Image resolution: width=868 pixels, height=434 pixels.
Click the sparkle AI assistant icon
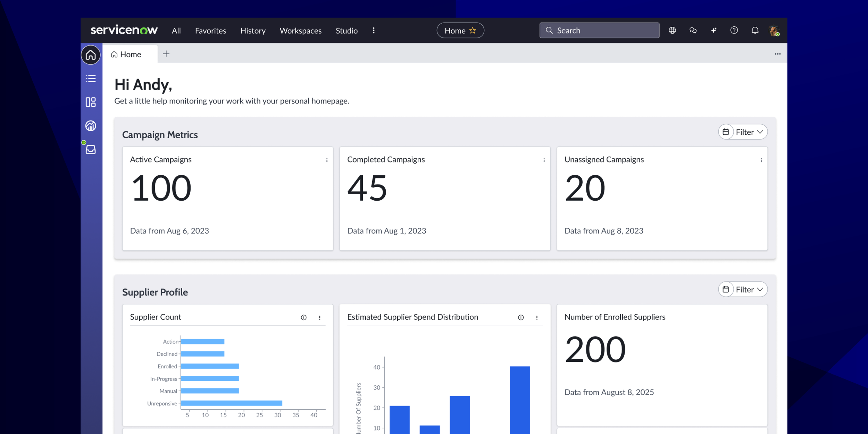point(713,30)
